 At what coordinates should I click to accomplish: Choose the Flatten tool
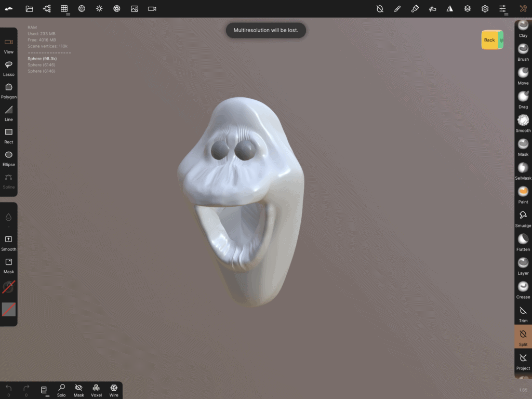point(523,242)
